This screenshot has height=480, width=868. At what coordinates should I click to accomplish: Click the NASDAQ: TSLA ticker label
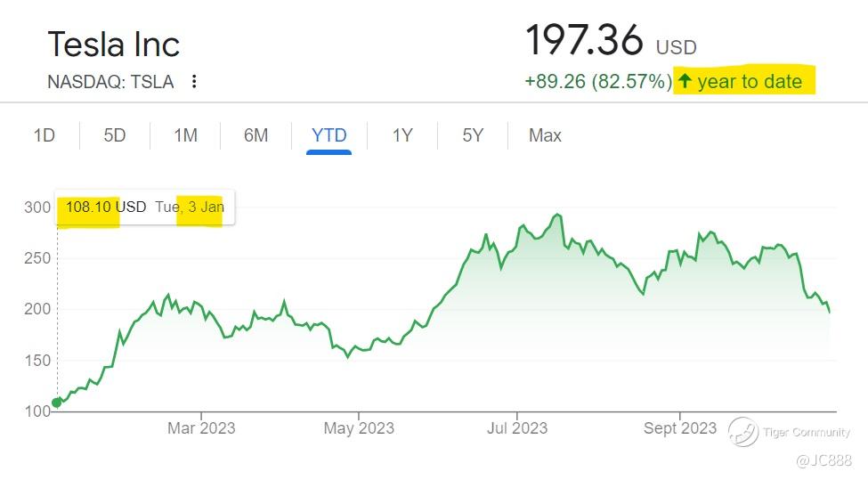click(x=110, y=82)
